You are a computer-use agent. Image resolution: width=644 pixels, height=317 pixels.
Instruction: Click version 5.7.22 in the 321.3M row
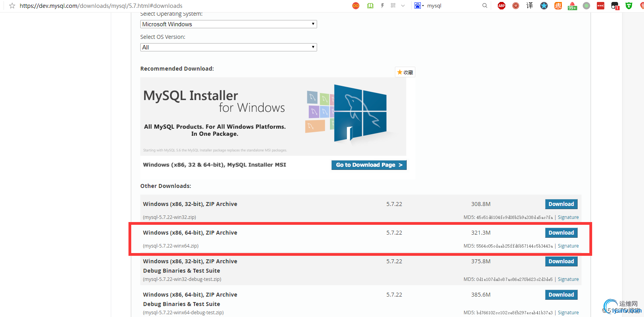pos(394,233)
